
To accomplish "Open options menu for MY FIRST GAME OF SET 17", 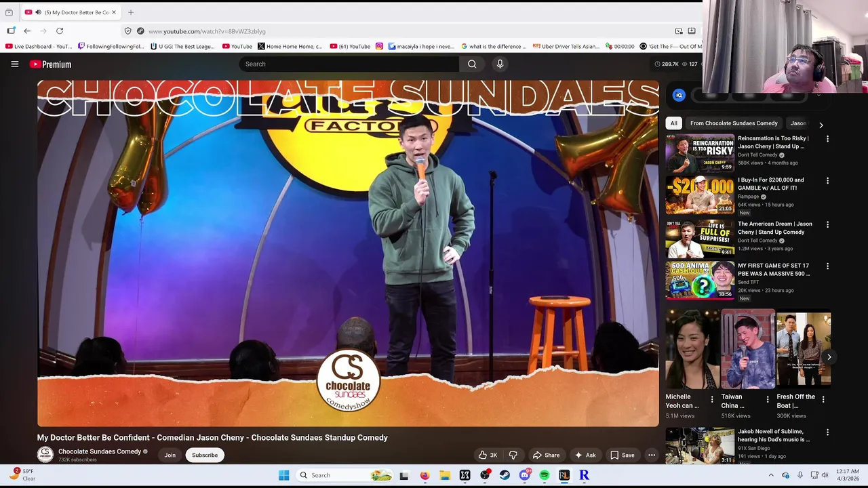I will [827, 266].
